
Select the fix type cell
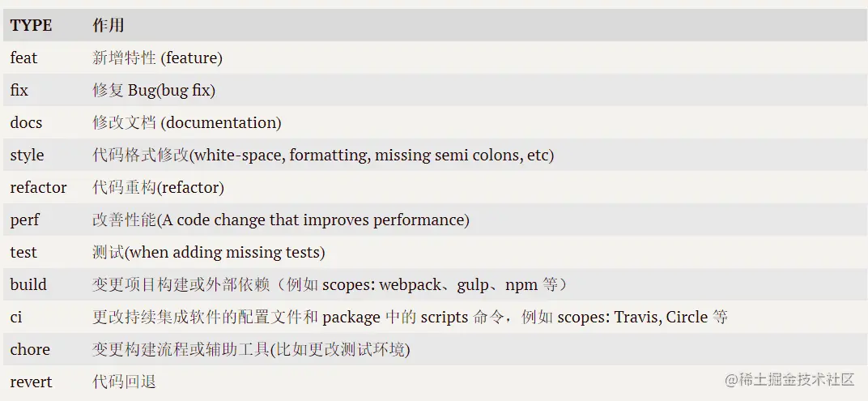point(19,90)
